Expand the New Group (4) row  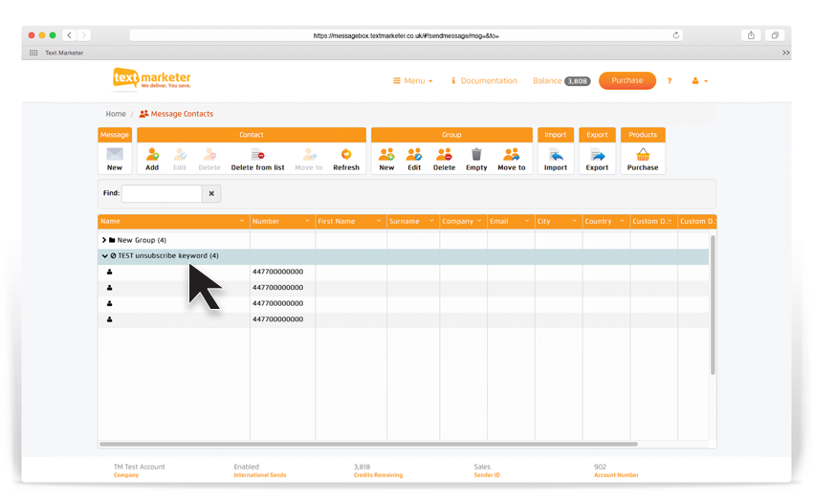coord(104,240)
